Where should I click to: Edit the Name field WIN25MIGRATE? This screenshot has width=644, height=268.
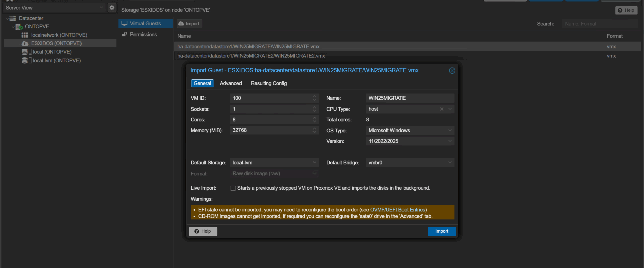(410, 98)
